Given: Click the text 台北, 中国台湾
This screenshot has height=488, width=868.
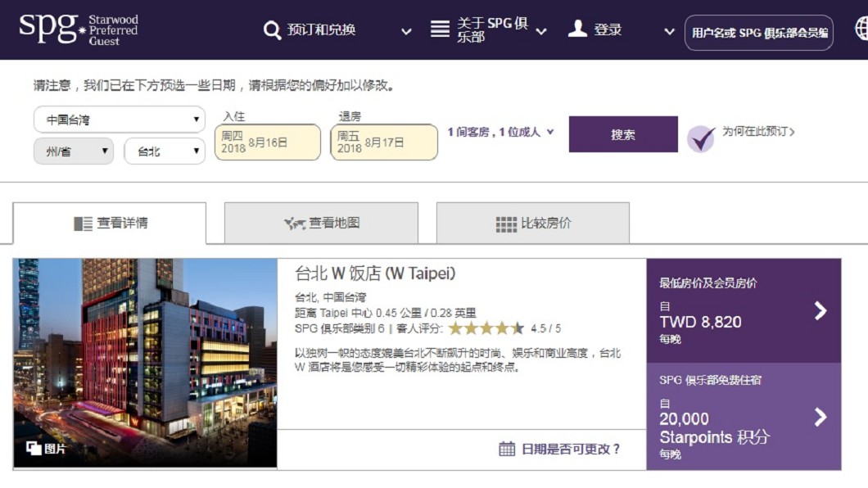Looking at the screenshot, I should [331, 297].
